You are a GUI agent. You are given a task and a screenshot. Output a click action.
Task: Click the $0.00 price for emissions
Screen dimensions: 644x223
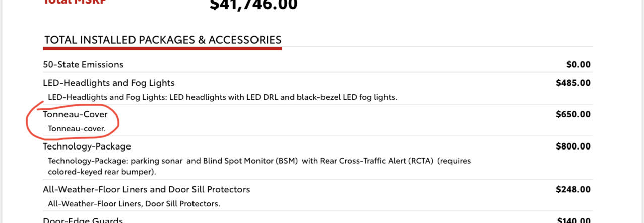(x=578, y=64)
